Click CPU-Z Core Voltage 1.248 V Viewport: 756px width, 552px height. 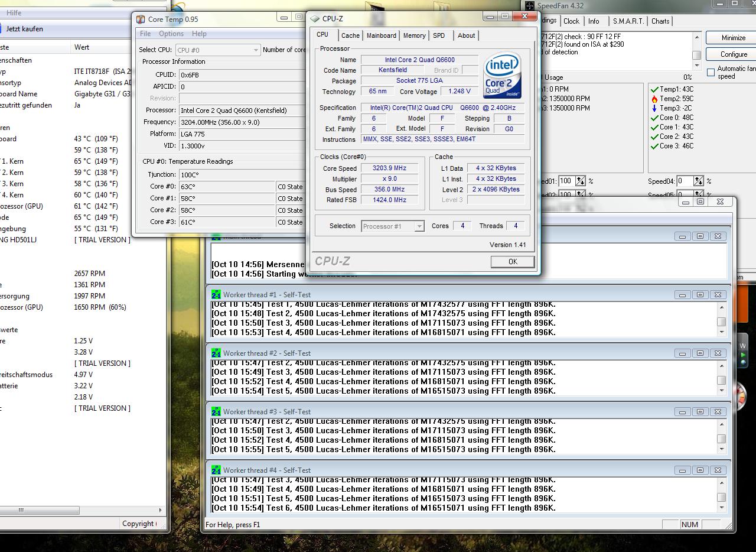click(x=460, y=92)
